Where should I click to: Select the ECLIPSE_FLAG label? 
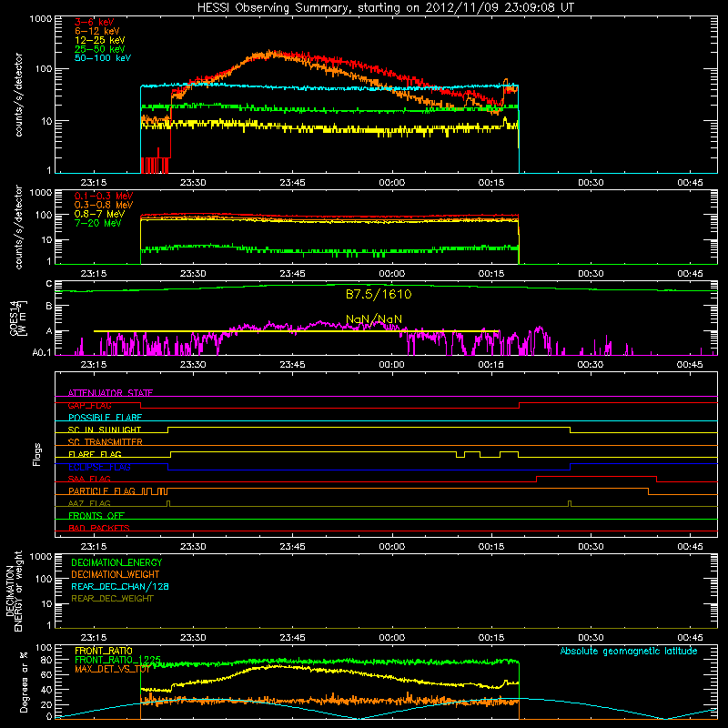point(100,467)
